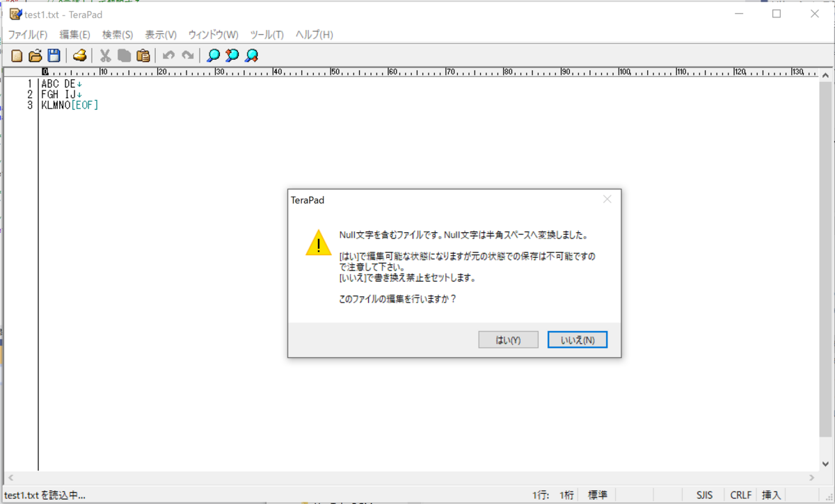Click the いいえ(N) button
The image size is (835, 504).
578,340
